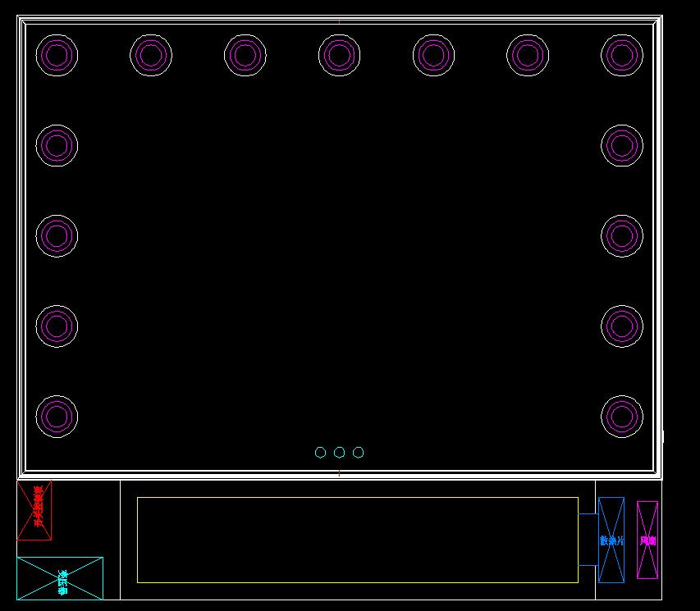Select the right column bulb directly below the top-right corner bulb

[622, 145]
